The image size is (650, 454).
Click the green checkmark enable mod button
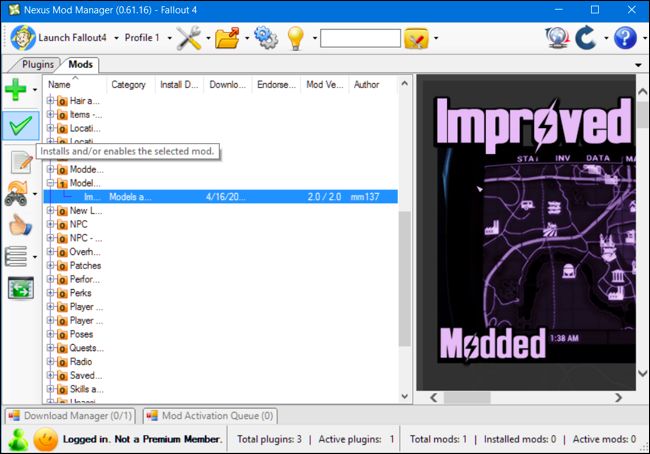click(21, 126)
